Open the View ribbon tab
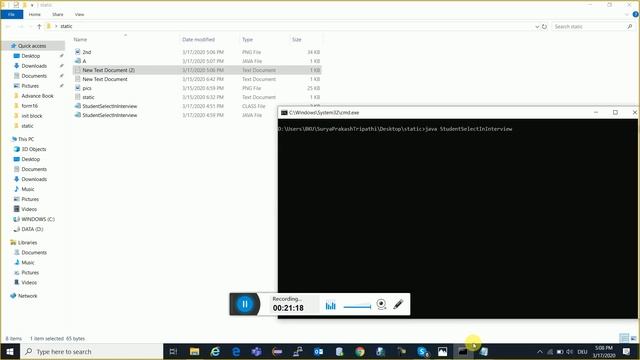The image size is (640, 360). point(80,14)
